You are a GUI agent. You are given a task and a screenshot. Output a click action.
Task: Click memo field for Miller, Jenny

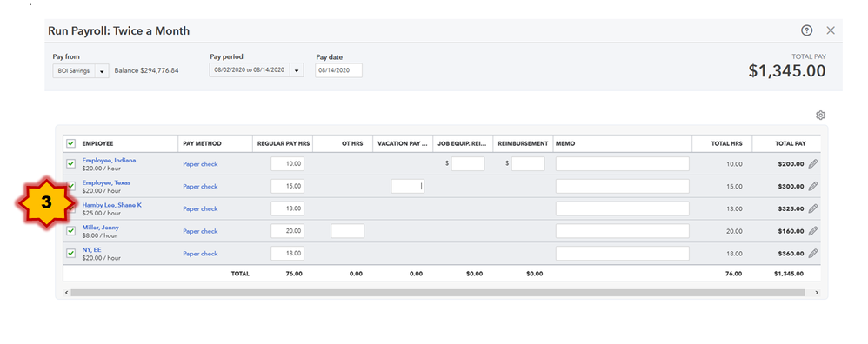(x=622, y=230)
